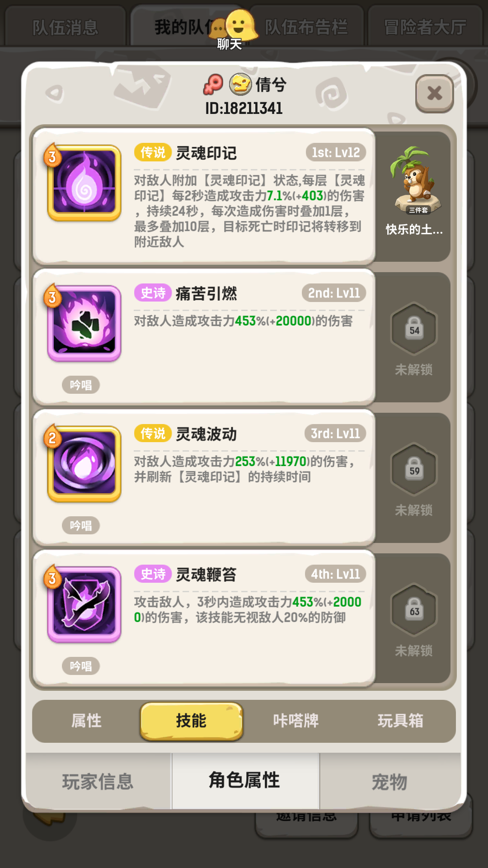
Task: Open the 咔嗒牌 tab
Action: click(x=296, y=721)
